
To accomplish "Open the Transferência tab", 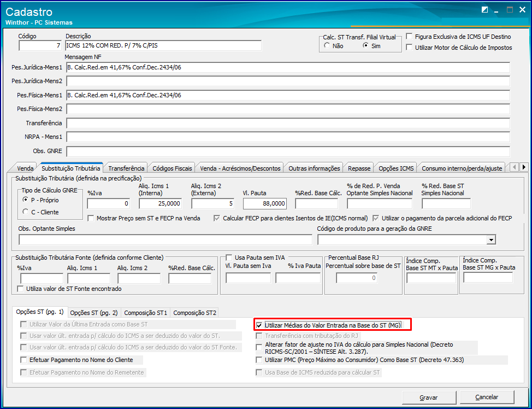I will point(126,168).
